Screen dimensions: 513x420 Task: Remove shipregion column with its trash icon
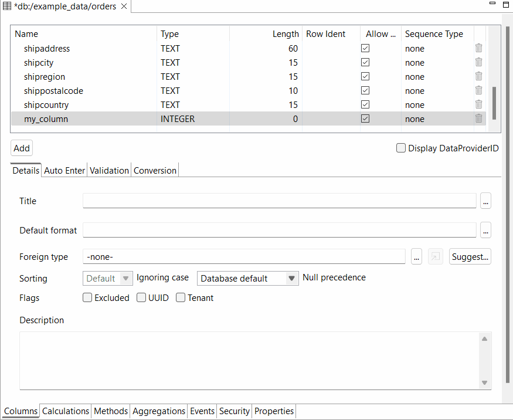[x=478, y=76]
